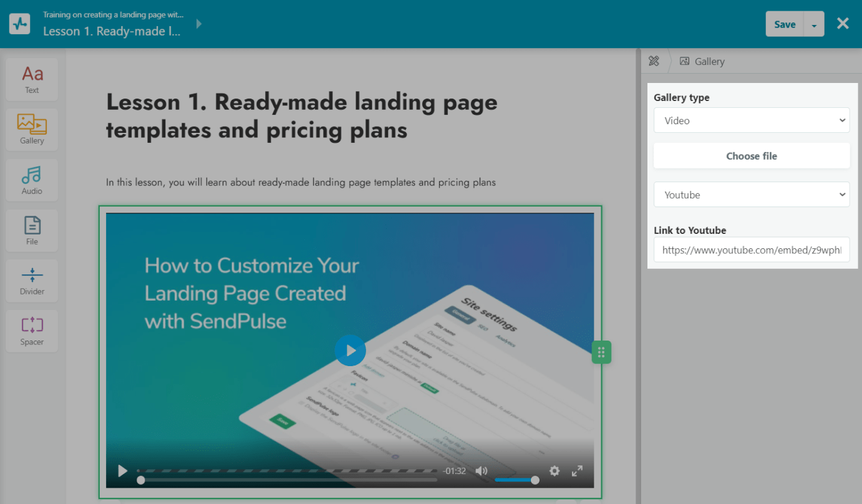Click the Choose file button

(751, 156)
